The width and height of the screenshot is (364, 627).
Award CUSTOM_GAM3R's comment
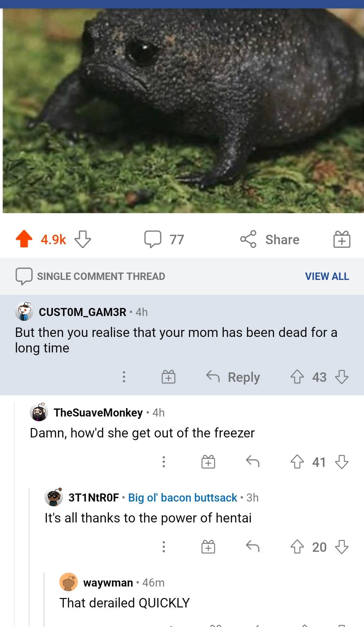coord(169,377)
